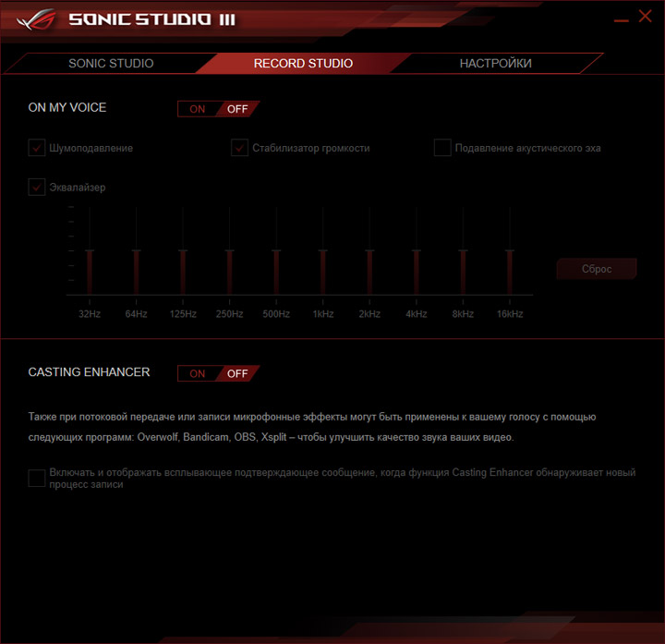Click the 32Hz equalizer slider handle
The image size is (665, 644).
click(90, 251)
